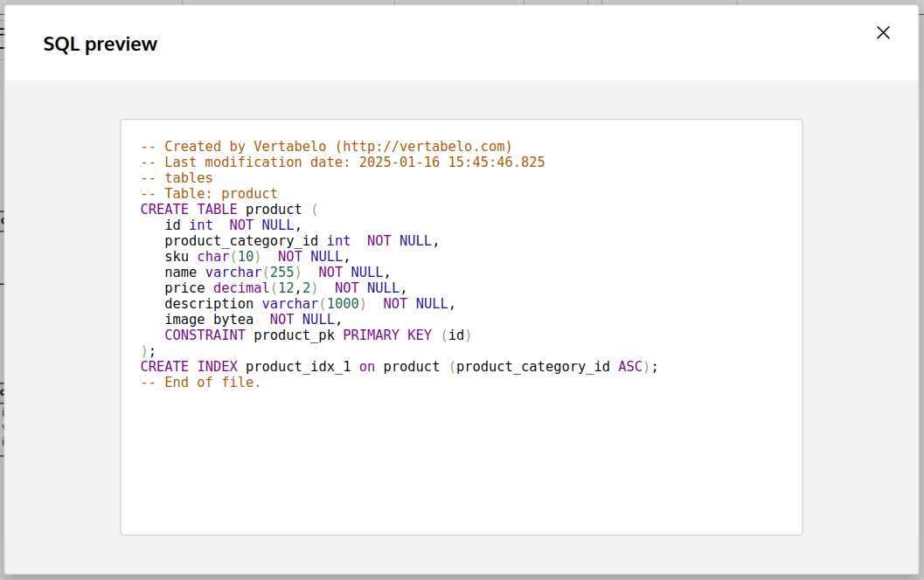Click the product_idx_1 index name
Viewport: 924px width, 580px height.
pyautogui.click(x=298, y=367)
